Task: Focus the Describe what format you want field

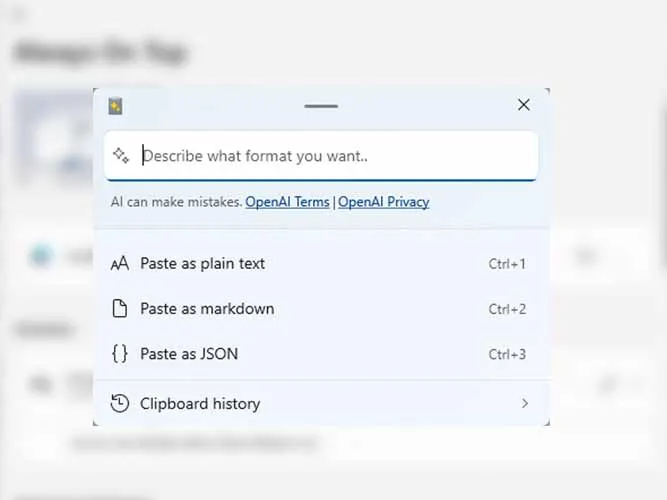Action: pos(321,156)
